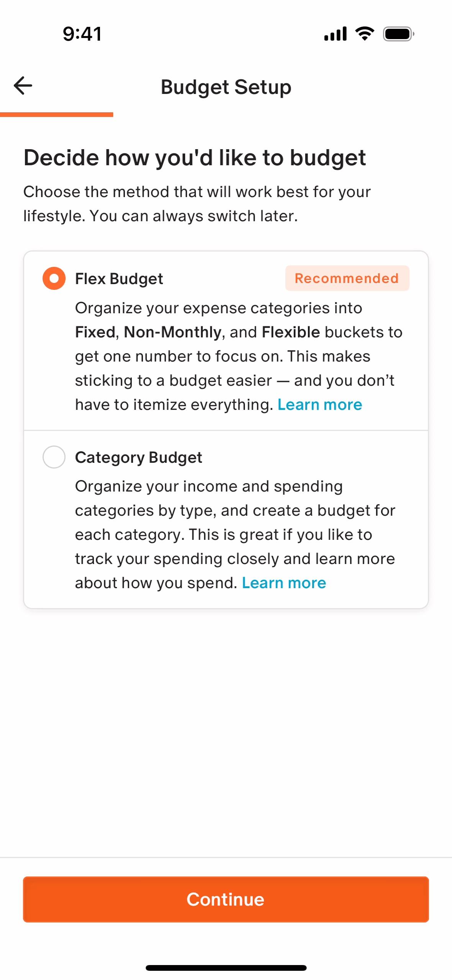Tap the home indicator bar
The image size is (452, 980).
point(226,968)
